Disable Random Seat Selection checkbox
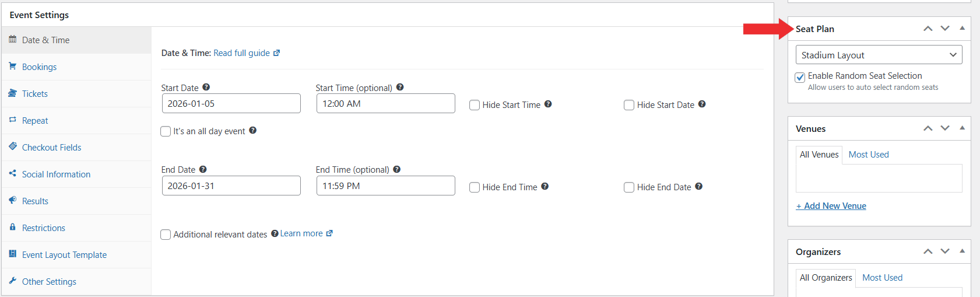Screen dimensions: 980x297 800,77
